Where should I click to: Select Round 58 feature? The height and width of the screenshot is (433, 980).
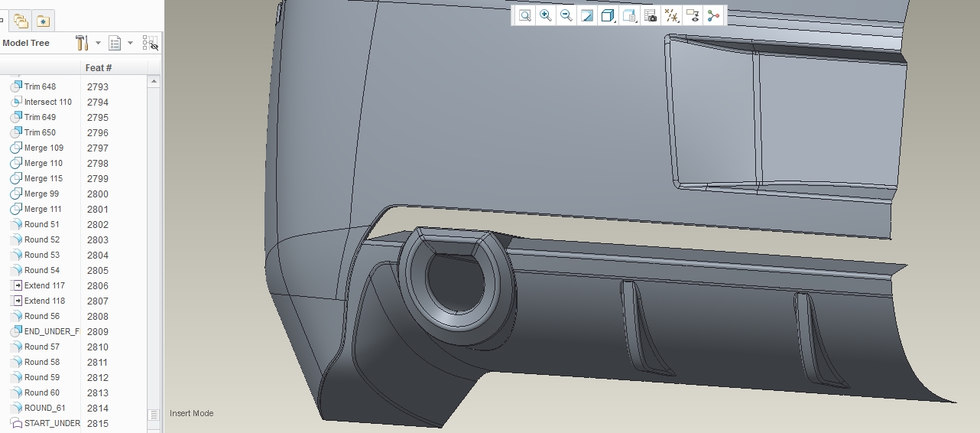42,362
